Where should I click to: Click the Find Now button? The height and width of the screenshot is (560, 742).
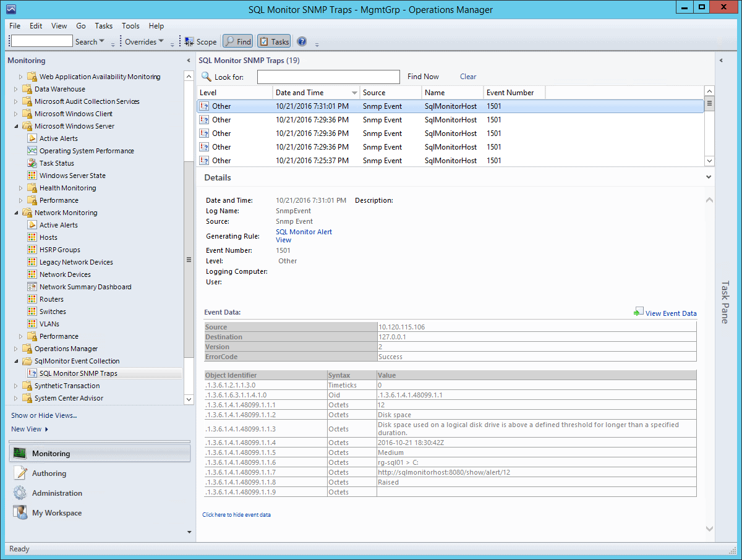point(423,76)
